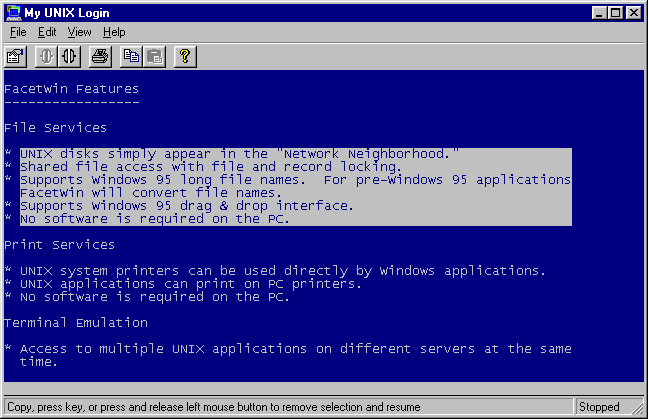Maximize the My UNIX Login window
The image size is (648, 419).
[x=615, y=13]
